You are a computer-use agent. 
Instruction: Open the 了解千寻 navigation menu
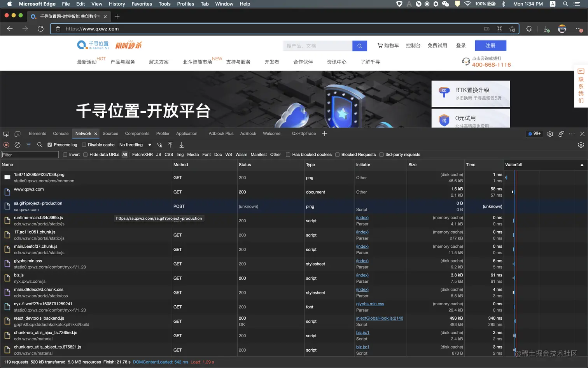click(x=370, y=62)
